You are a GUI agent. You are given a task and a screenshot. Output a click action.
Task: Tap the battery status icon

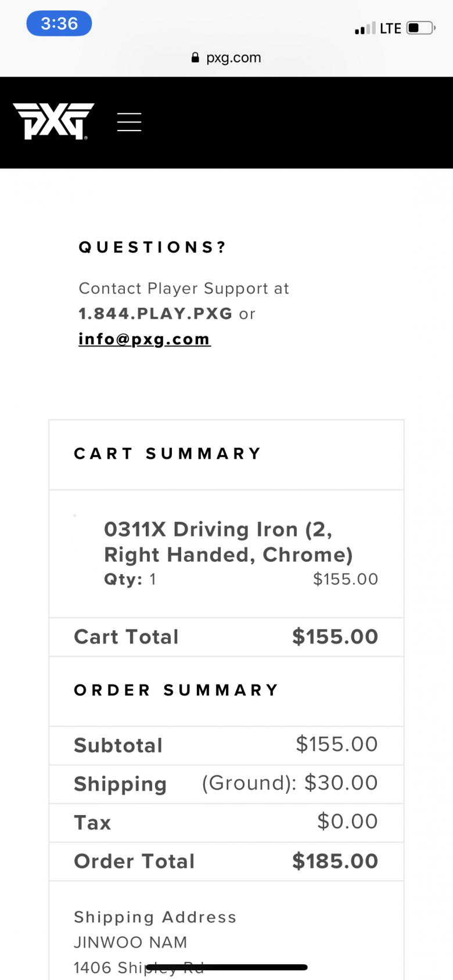pos(420,28)
